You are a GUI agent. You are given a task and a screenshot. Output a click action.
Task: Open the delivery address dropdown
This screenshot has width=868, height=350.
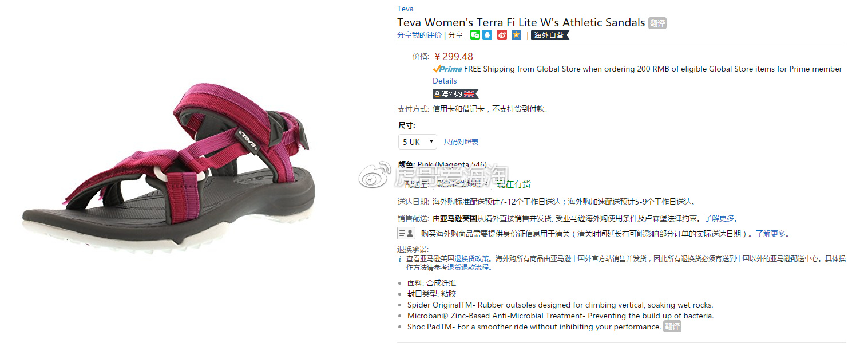462,184
